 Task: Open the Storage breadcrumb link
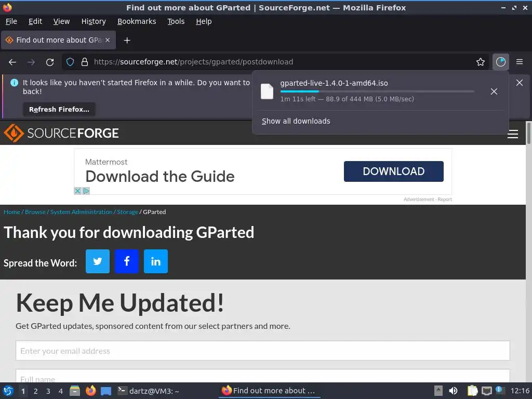click(x=128, y=212)
